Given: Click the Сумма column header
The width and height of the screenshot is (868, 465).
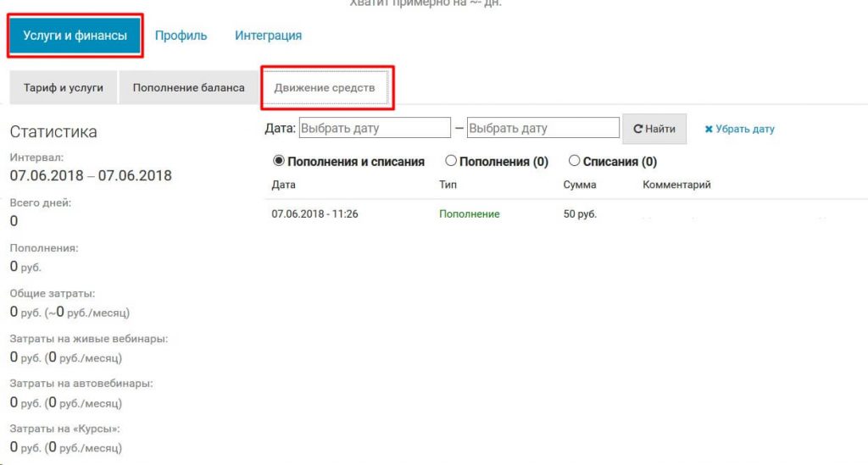Looking at the screenshot, I should click(x=580, y=185).
